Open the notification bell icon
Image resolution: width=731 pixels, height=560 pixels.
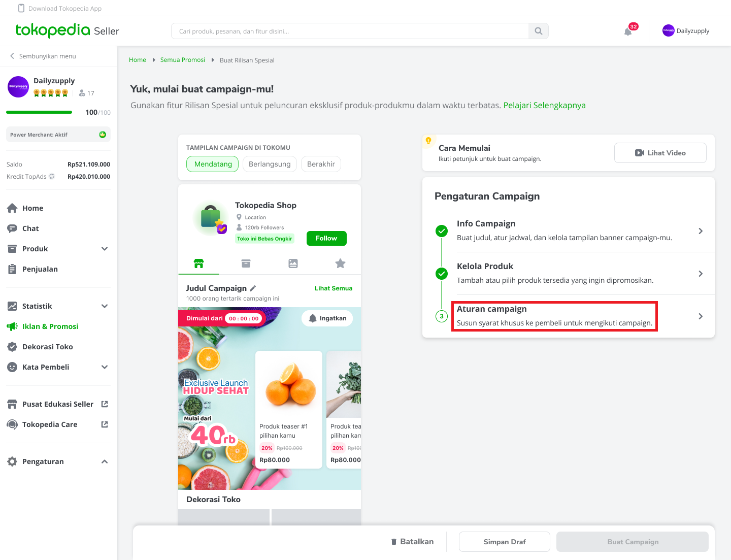[628, 31]
